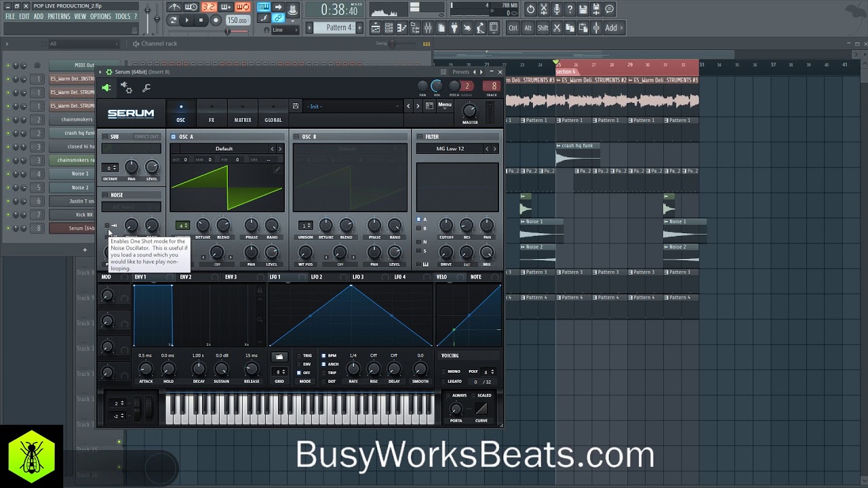Screen dimensions: 868x488
Task: Click the Serum MASTER volume knob
Action: [x=469, y=110]
